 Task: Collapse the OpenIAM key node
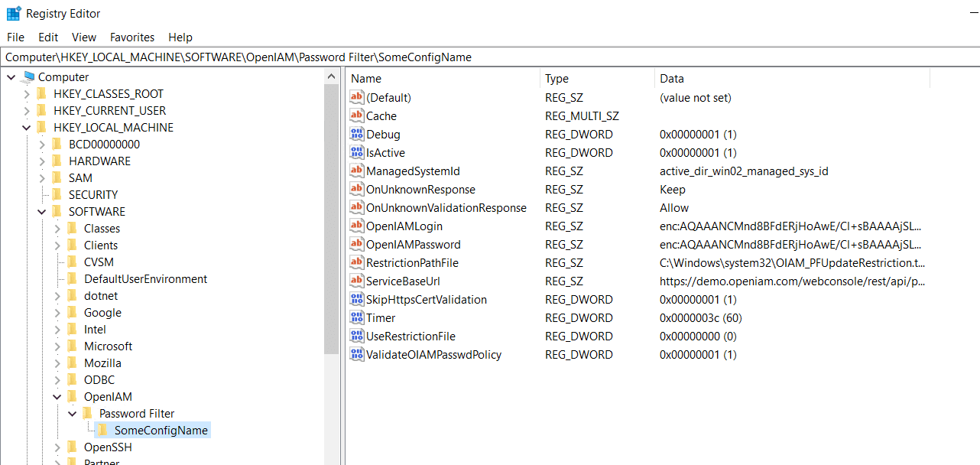(x=57, y=397)
